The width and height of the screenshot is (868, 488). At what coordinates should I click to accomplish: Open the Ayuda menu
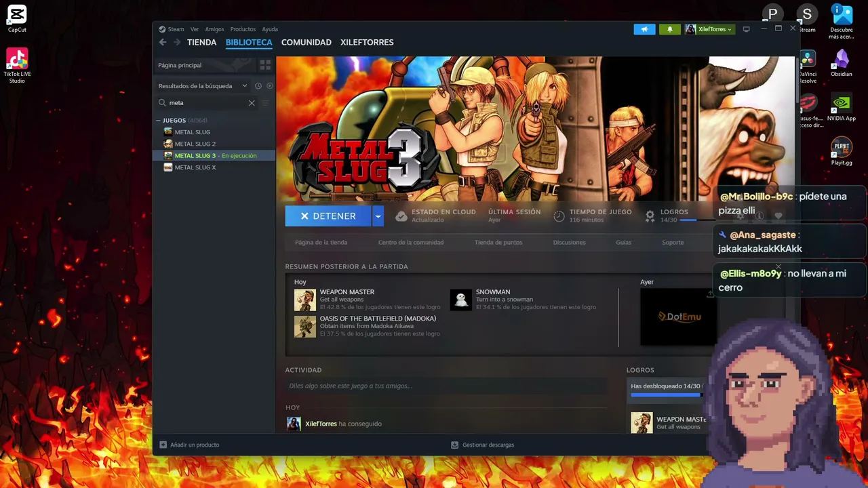270,29
